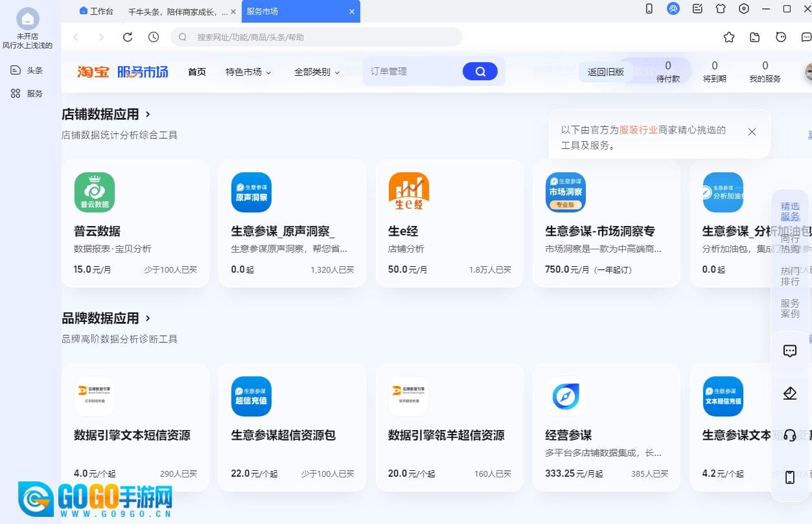Open the mobile phone icon in title bar
The width and height of the screenshot is (812, 524).
649,8
